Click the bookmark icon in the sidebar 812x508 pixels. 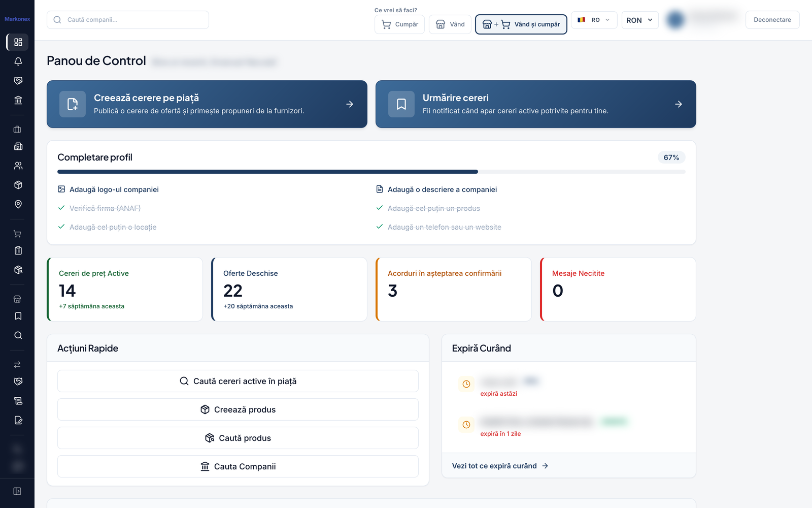tap(18, 316)
